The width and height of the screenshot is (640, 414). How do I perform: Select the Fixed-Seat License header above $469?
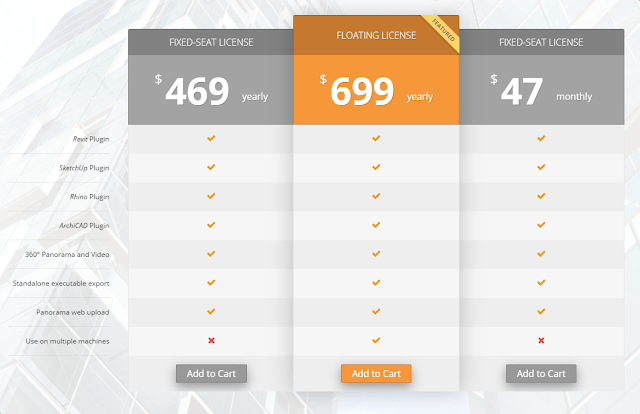pyautogui.click(x=211, y=42)
